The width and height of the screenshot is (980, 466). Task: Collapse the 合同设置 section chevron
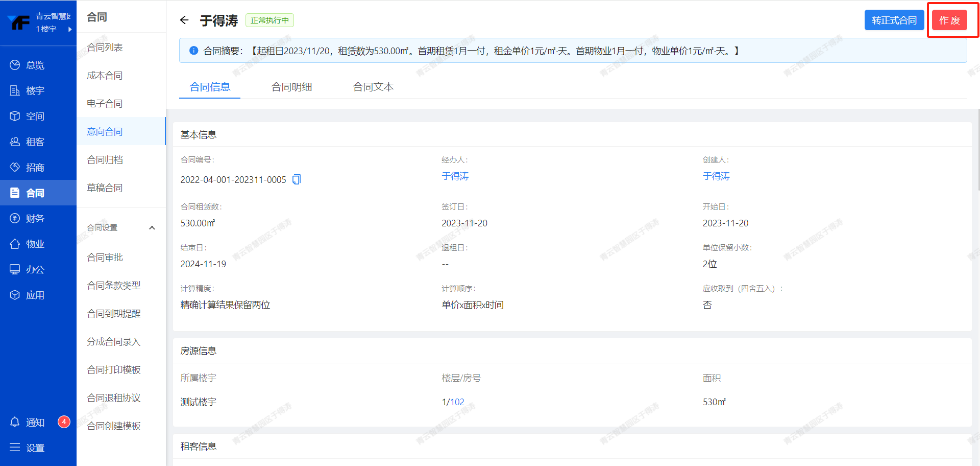pyautogui.click(x=152, y=228)
